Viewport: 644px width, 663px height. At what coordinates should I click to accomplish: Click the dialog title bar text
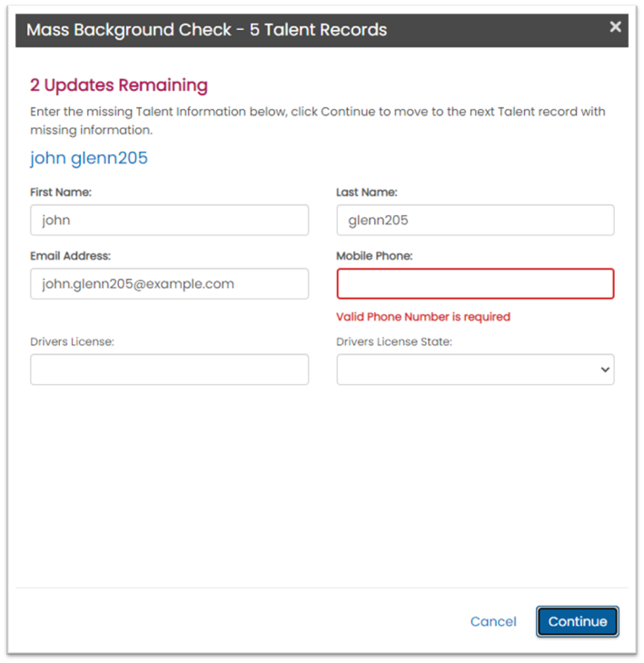[x=206, y=30]
